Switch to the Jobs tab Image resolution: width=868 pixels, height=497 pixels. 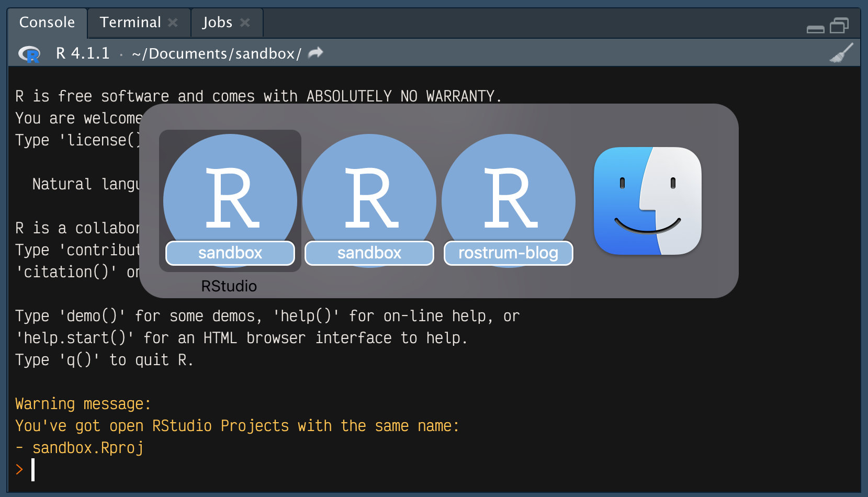click(217, 22)
